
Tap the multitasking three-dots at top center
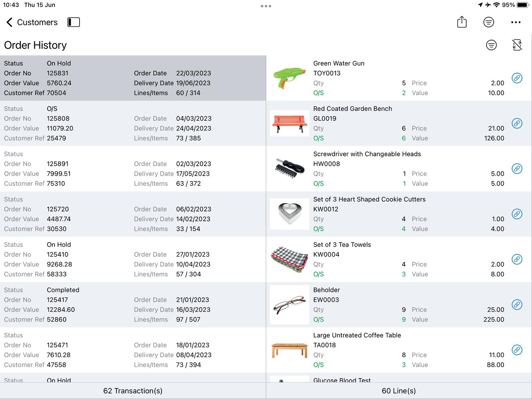266,6
